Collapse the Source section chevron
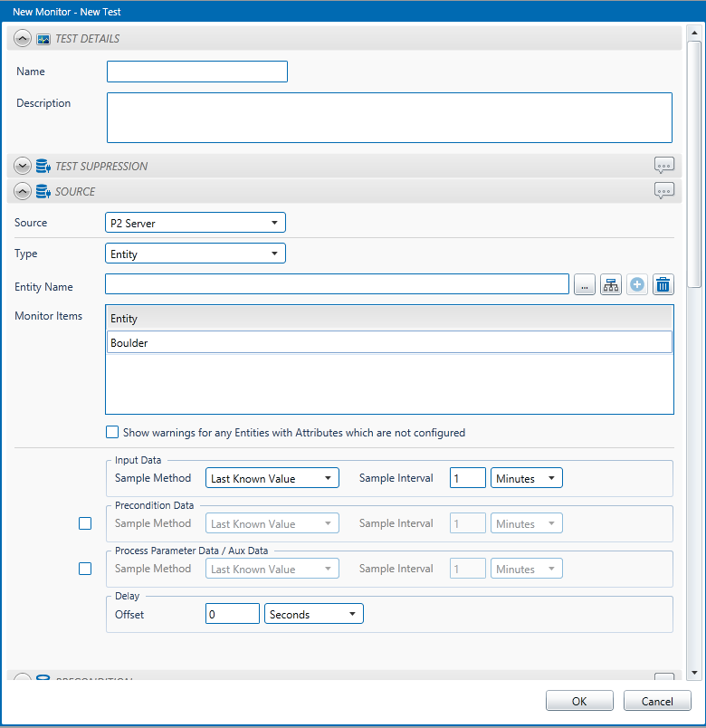 tap(24, 191)
